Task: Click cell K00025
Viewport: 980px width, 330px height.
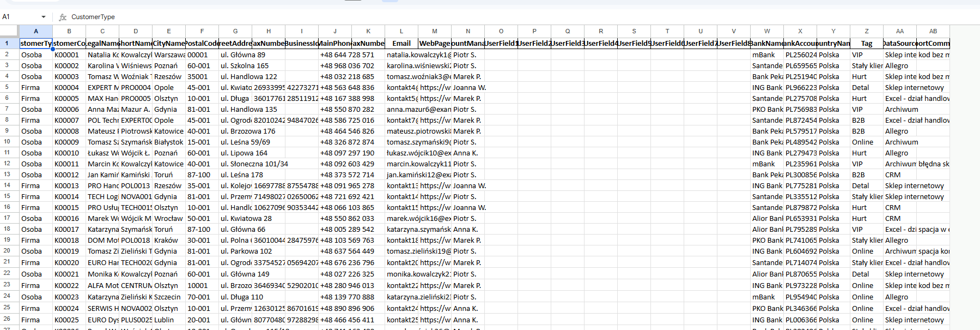Action: (x=69, y=320)
